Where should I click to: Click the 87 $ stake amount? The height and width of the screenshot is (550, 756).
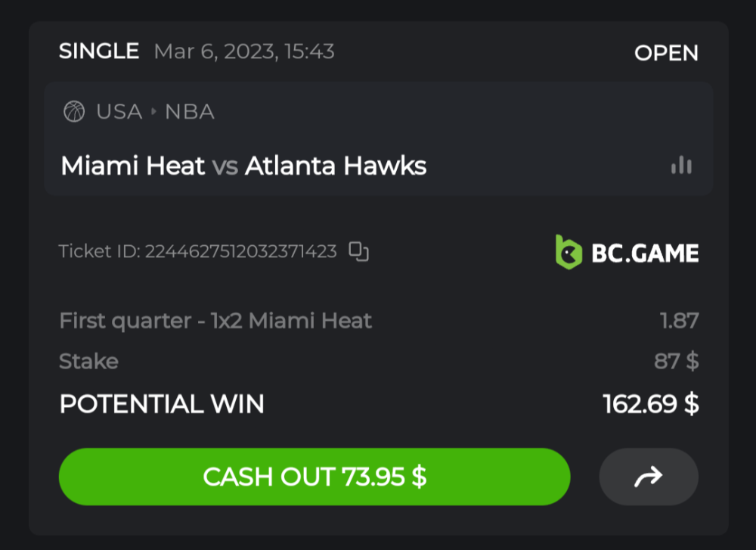pos(676,361)
